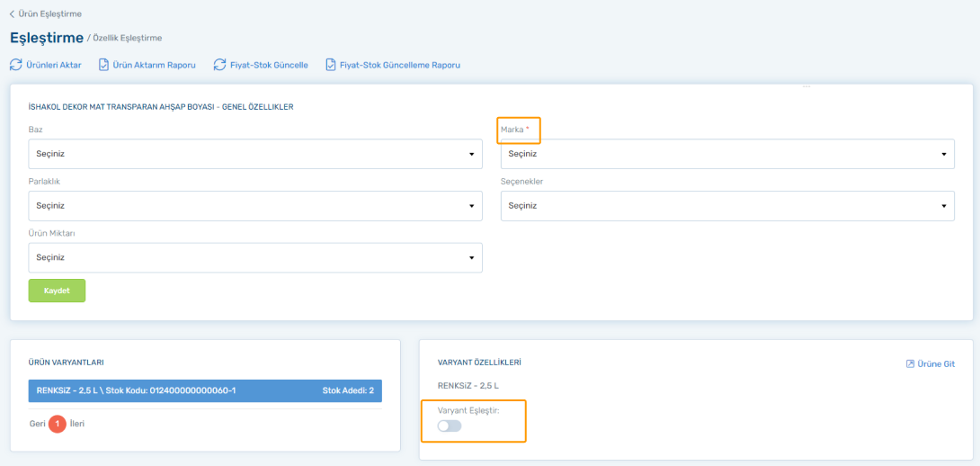The height and width of the screenshot is (466, 980).
Task: Open the Fiyat-Stok Güncelle menu item
Action: (x=269, y=65)
